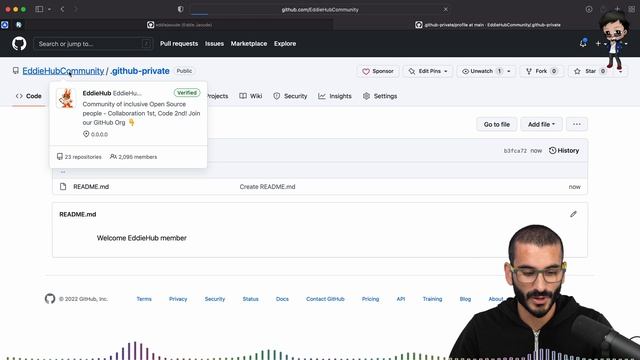Open Safari tab overview grid icon
The height and width of the screenshot is (360, 640).
[632, 9]
